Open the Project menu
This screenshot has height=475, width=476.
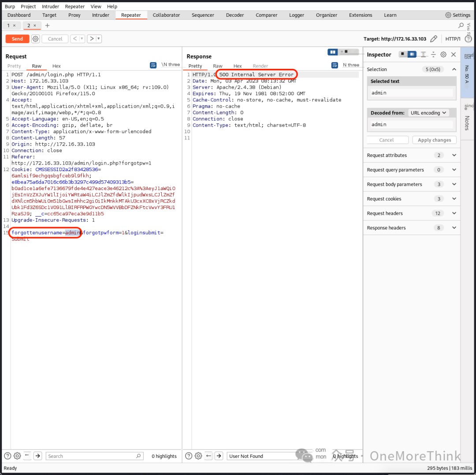(28, 6)
